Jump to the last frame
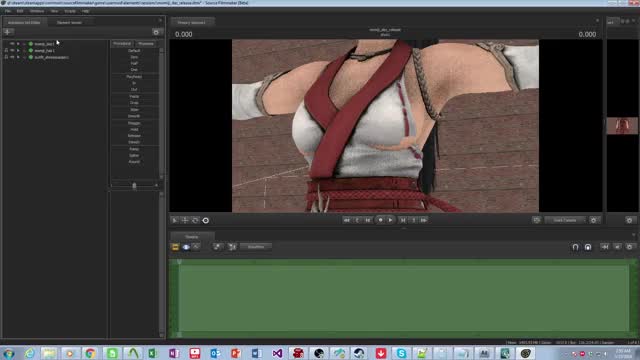 point(424,220)
